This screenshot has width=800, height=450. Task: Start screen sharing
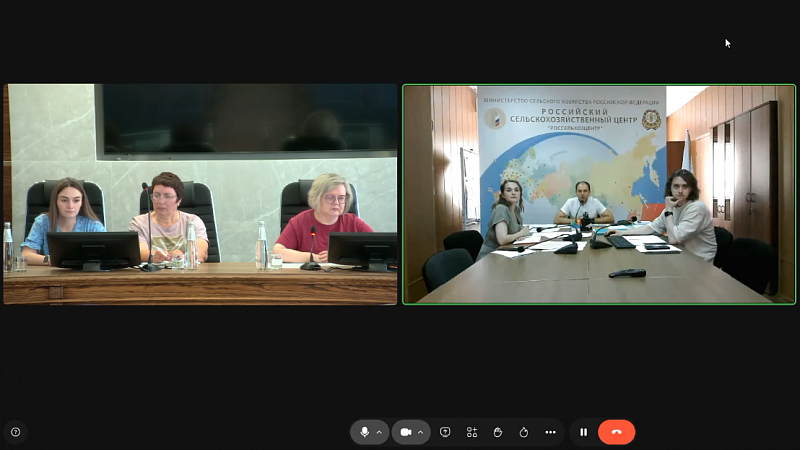click(x=445, y=432)
